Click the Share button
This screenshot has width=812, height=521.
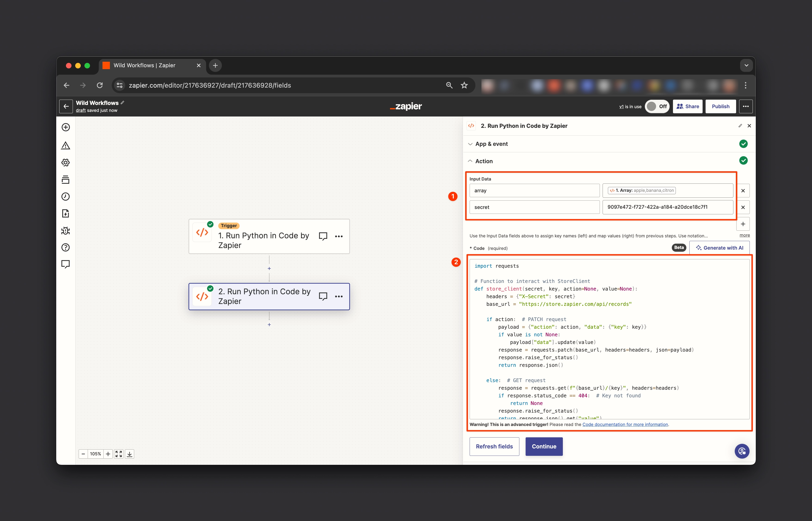[x=687, y=106]
